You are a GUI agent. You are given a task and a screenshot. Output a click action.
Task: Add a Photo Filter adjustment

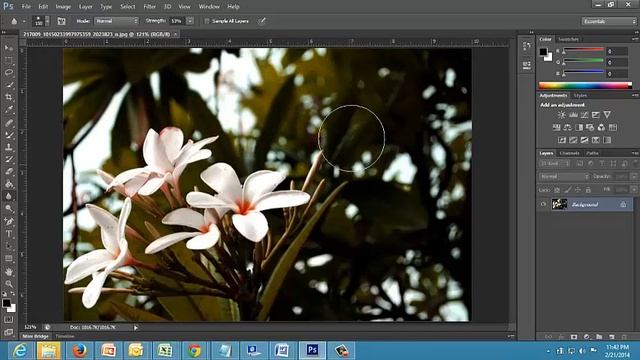[x=590, y=127]
